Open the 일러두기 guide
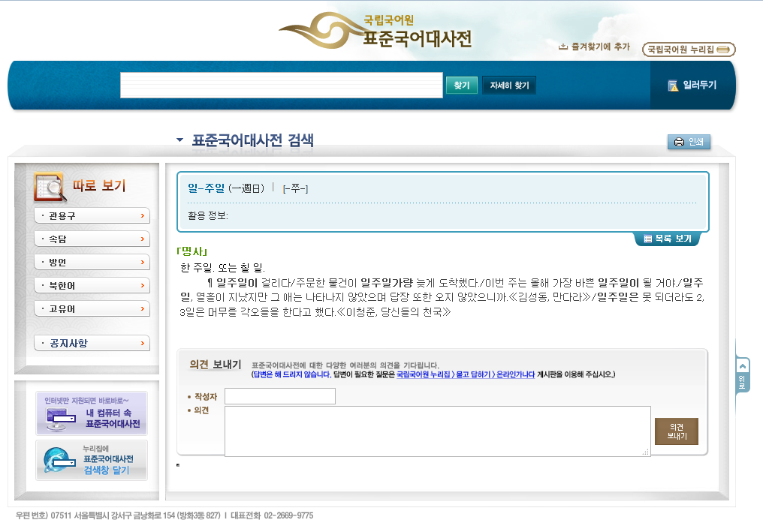The height and width of the screenshot is (532, 763). [692, 85]
